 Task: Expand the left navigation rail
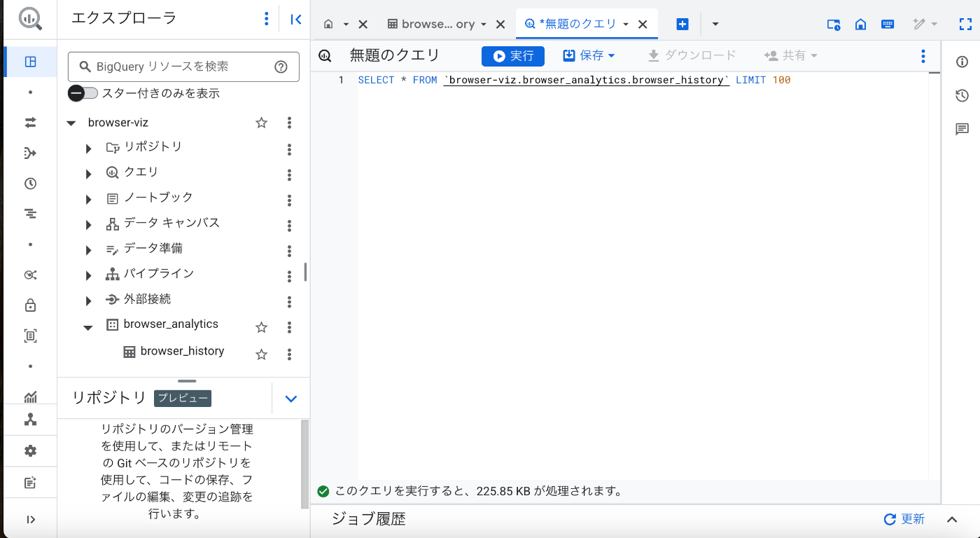pos(30,519)
